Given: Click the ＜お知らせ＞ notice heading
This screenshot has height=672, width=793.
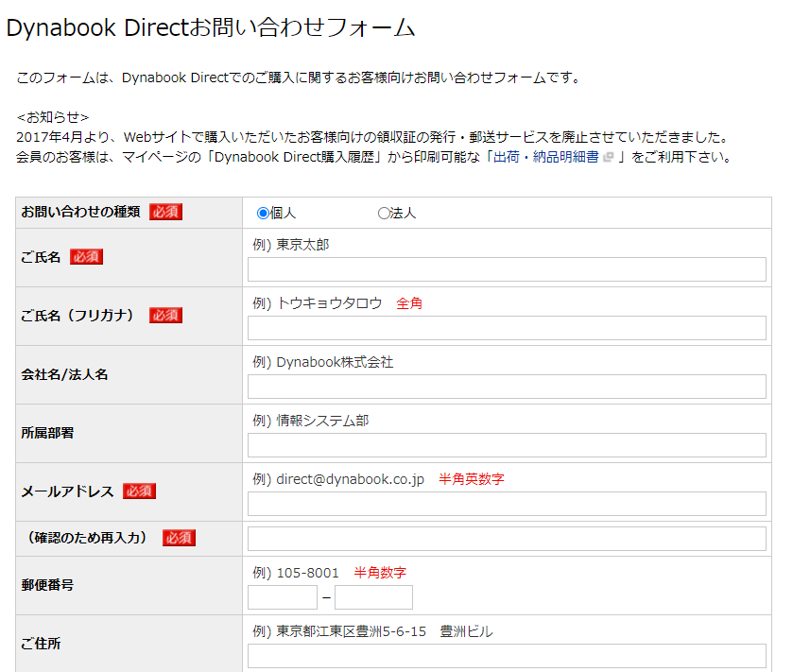Looking at the screenshot, I should 53,117.
